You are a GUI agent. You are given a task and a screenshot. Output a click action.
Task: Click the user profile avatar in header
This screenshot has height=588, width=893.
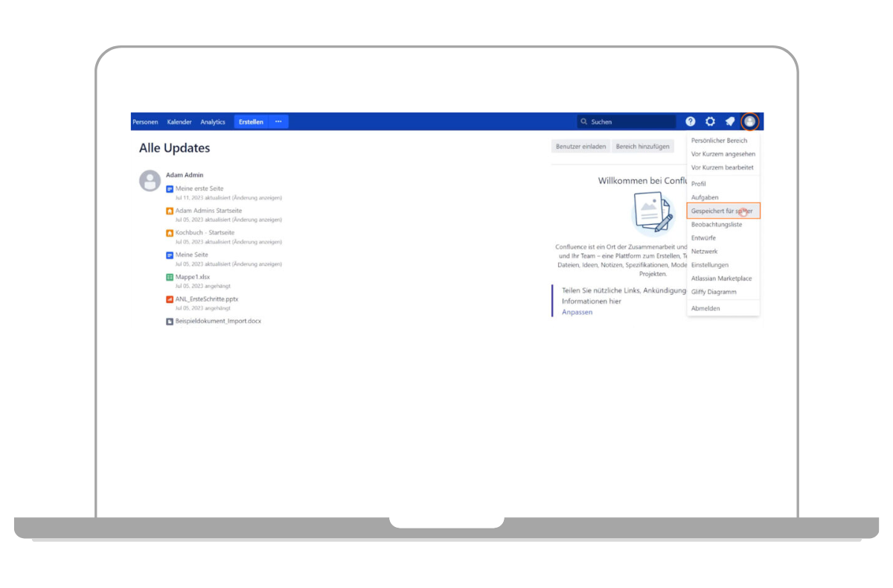[749, 121]
